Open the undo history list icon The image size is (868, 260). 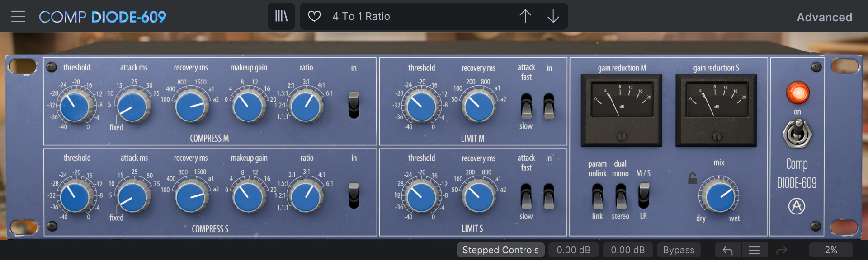tap(754, 250)
